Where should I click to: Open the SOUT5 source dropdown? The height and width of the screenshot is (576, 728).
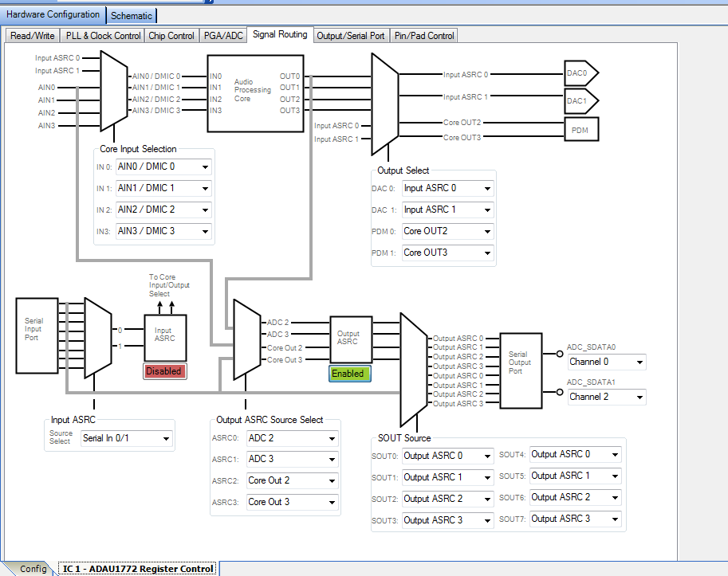click(575, 476)
